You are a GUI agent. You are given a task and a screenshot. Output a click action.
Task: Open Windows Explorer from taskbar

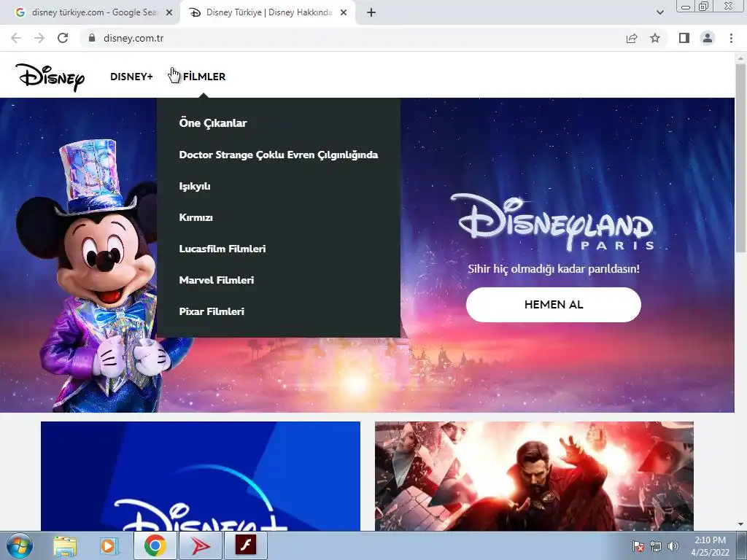(65, 545)
